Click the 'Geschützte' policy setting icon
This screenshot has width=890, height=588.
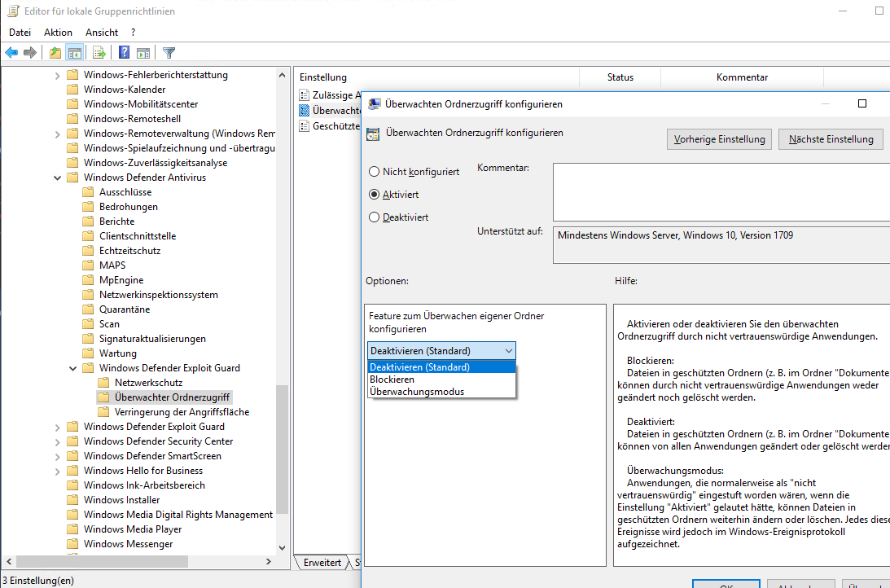click(x=305, y=126)
